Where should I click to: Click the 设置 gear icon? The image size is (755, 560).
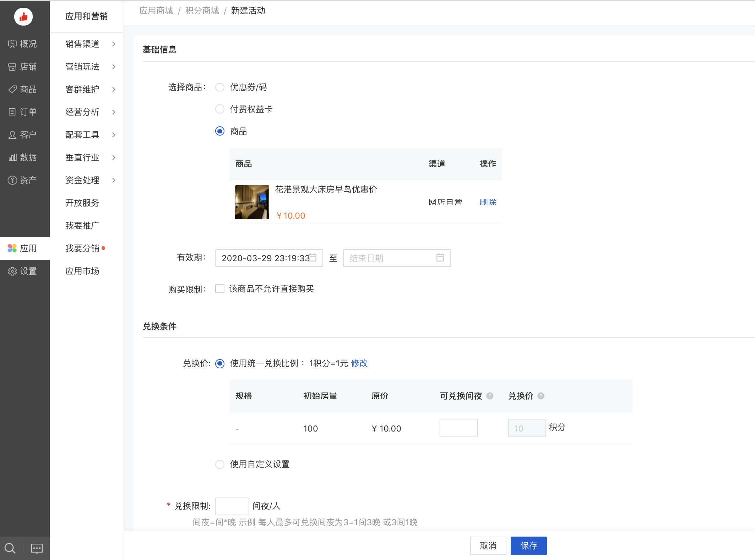coord(12,271)
